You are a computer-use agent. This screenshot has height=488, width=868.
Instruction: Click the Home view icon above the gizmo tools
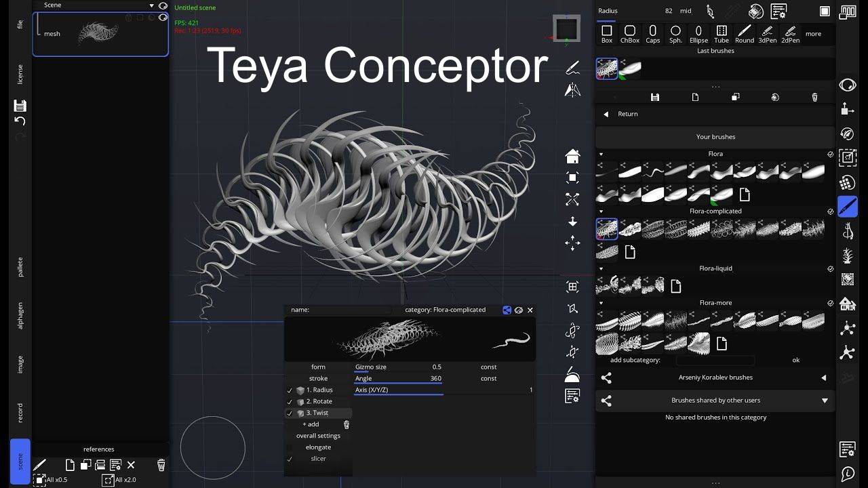(572, 155)
